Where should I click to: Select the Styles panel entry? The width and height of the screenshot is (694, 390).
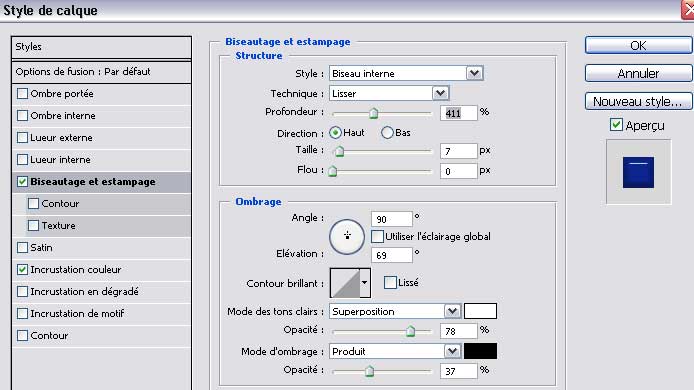click(x=101, y=47)
